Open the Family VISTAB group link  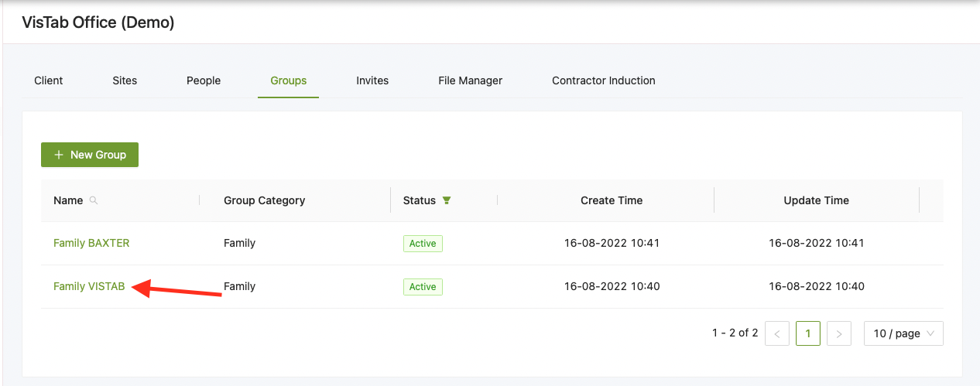tap(89, 286)
